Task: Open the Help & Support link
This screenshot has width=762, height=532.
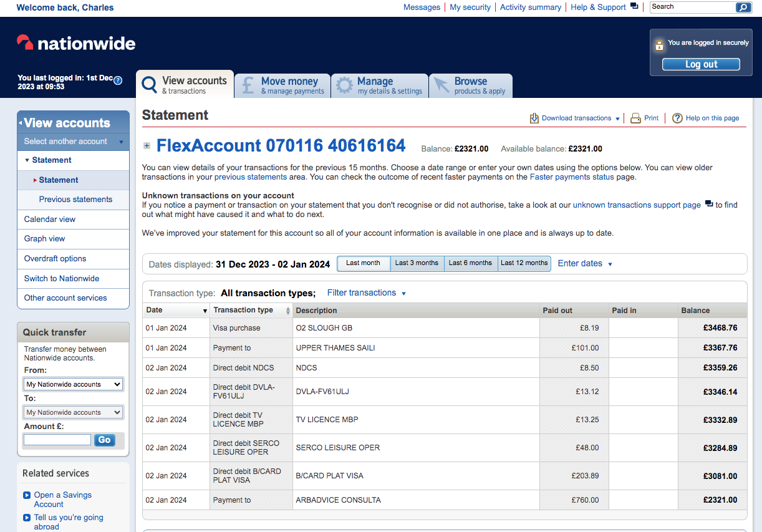Action: pyautogui.click(x=598, y=7)
